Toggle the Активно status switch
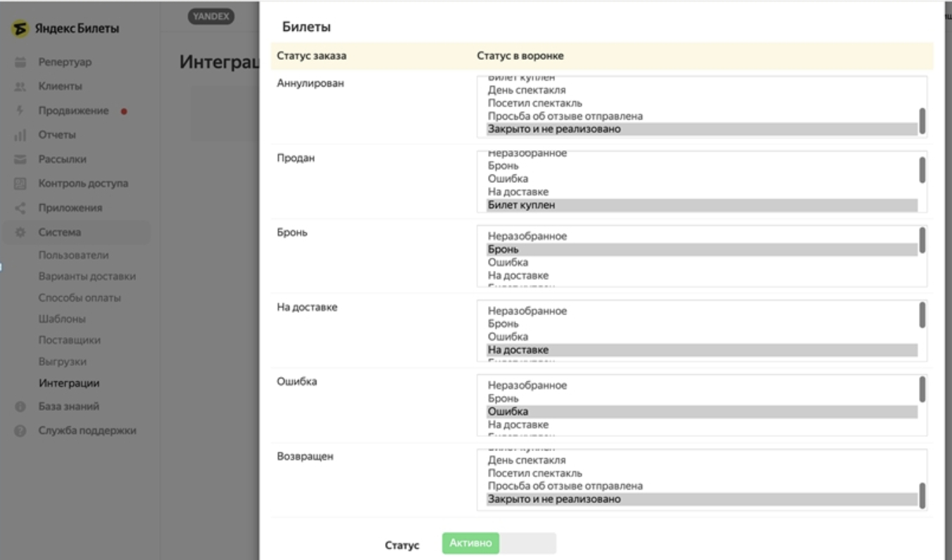The width and height of the screenshot is (952, 560). [499, 543]
